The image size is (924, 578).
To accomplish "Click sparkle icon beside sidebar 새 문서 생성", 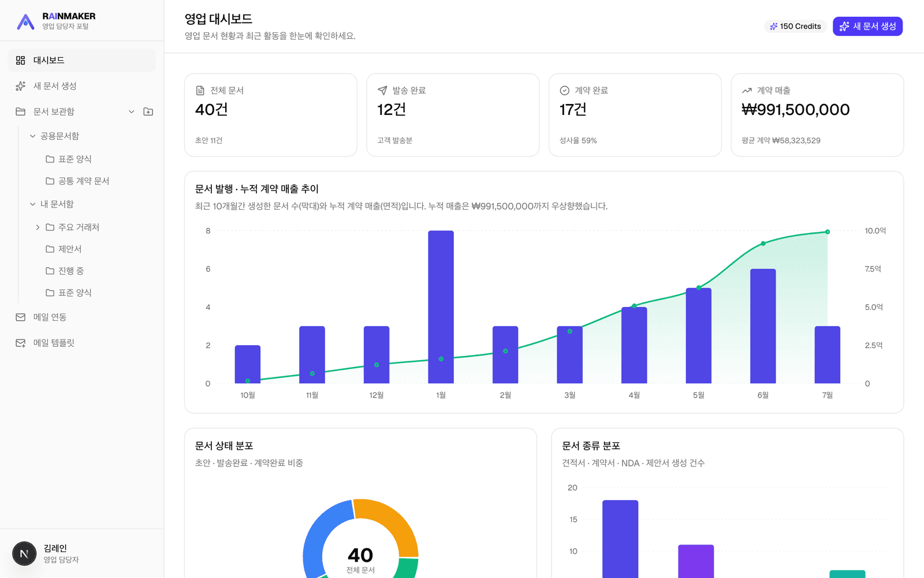I will point(21,86).
